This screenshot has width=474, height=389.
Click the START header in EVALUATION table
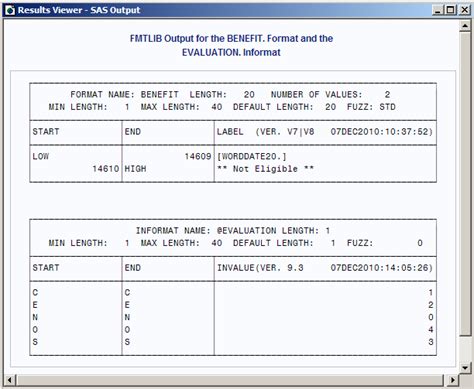(46, 268)
